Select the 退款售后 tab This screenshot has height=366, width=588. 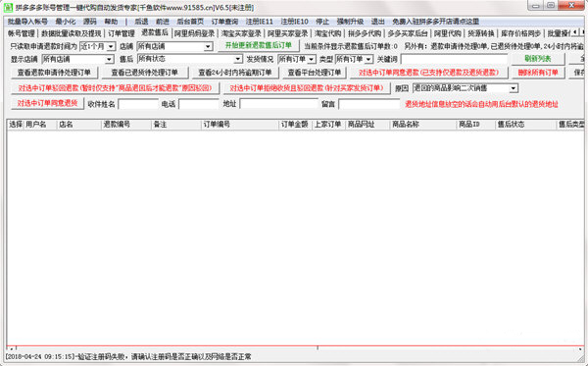pos(155,32)
